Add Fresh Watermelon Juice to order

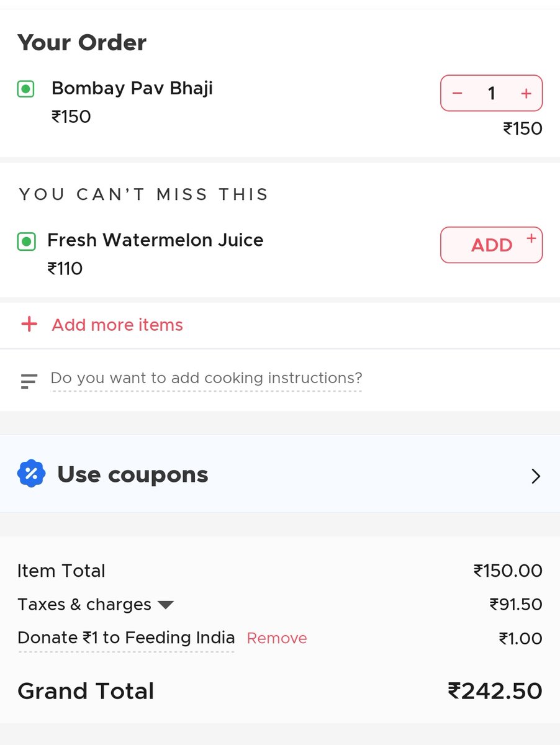[x=492, y=245]
